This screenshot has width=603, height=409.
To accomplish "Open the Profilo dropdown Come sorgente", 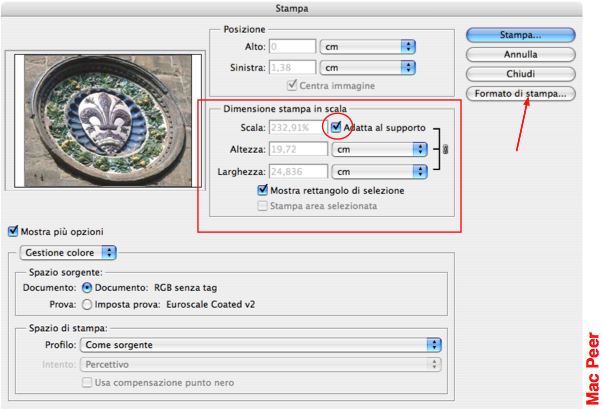I will tap(260, 345).
